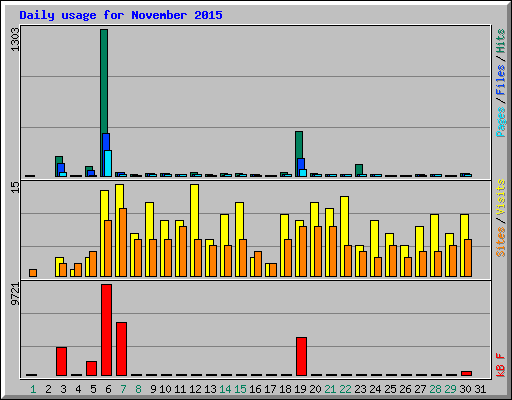512x400 pixels.
Task: Click the red KB bar for day 7
Action: (121, 349)
